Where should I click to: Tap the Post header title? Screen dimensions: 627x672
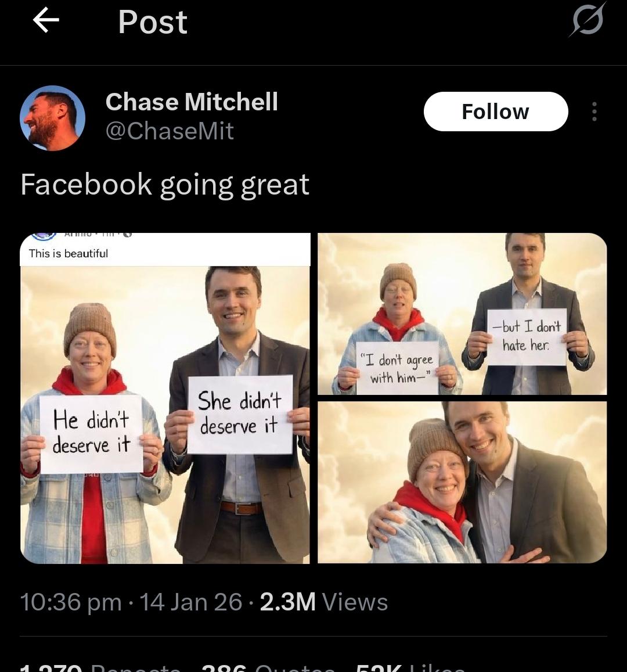tap(153, 22)
